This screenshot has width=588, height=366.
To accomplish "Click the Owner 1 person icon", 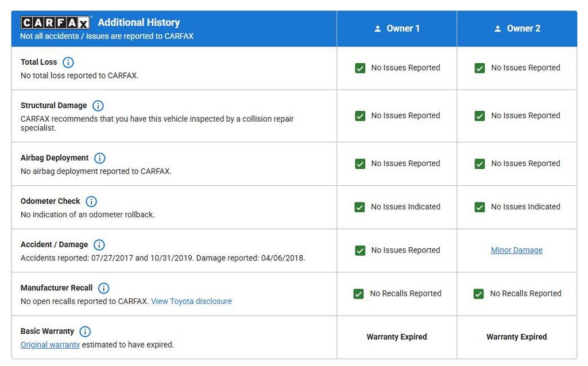I will pos(377,29).
